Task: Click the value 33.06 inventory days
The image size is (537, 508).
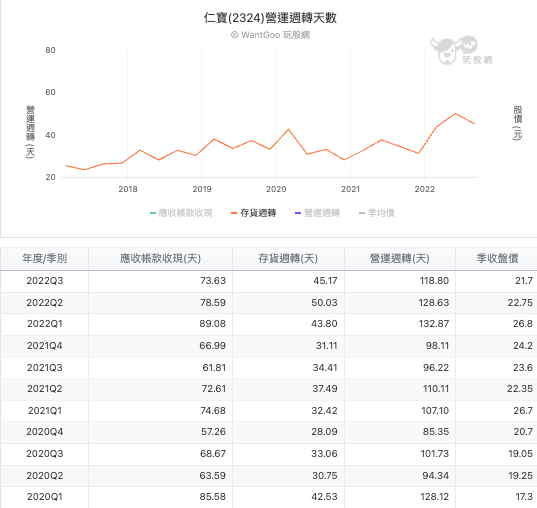Action: click(324, 454)
